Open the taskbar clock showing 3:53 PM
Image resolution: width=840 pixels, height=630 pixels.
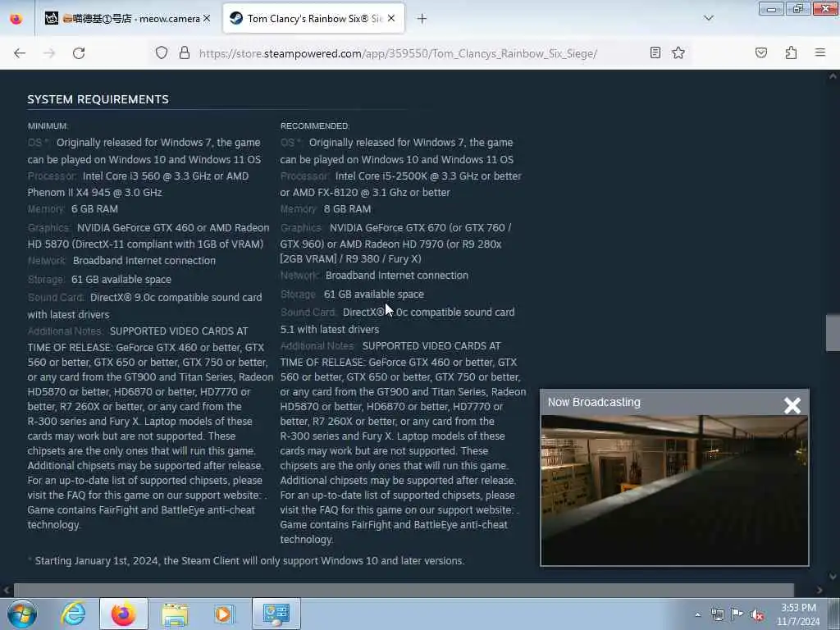798,614
